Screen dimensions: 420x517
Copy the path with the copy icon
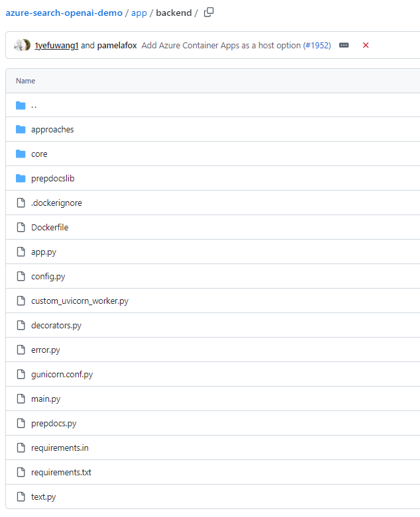[209, 13]
